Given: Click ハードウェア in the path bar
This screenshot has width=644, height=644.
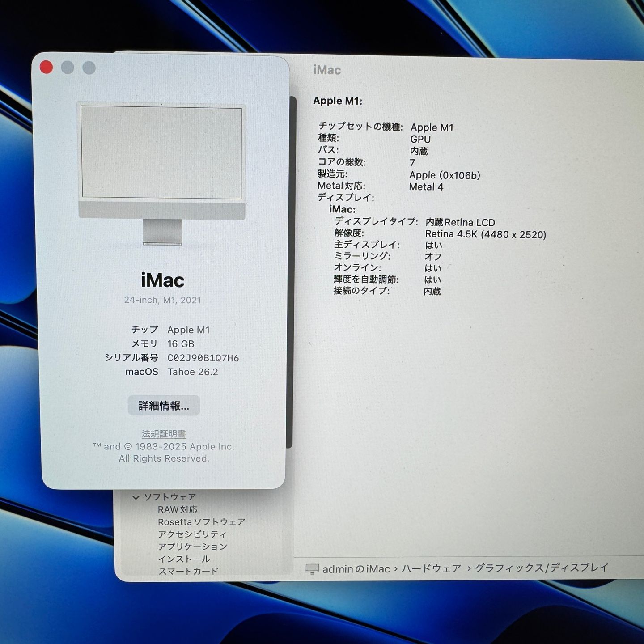Looking at the screenshot, I should (431, 568).
